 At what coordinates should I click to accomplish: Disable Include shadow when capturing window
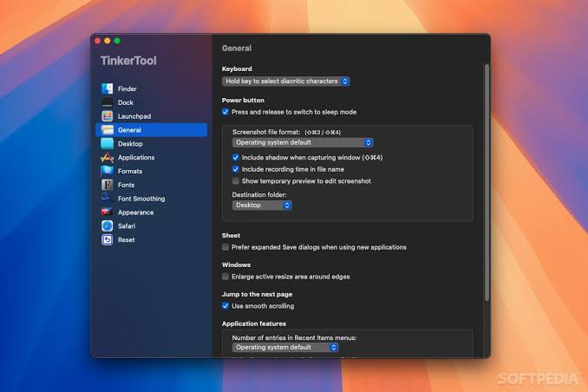click(236, 157)
